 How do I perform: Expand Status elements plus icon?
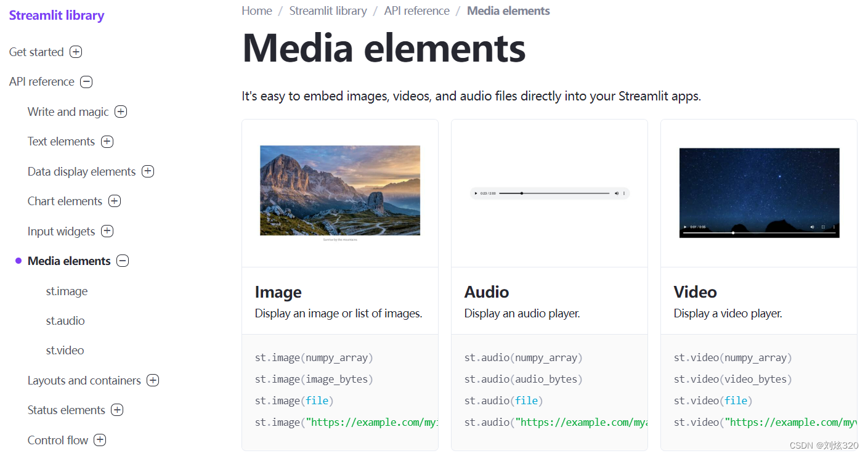(117, 410)
